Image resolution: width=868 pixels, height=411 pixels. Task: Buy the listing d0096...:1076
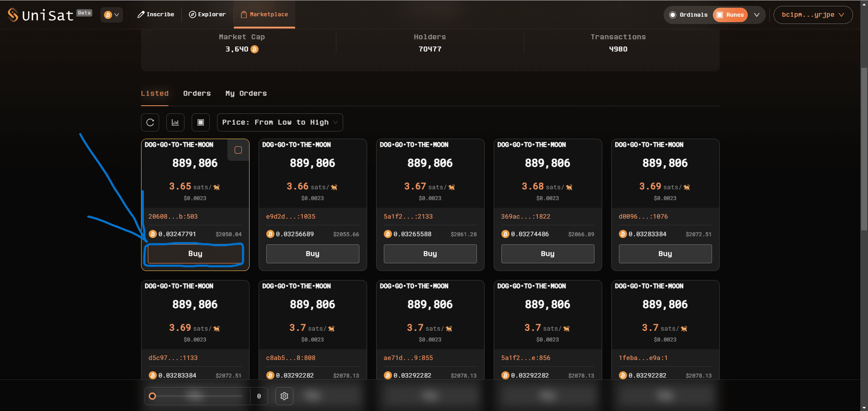pos(665,254)
